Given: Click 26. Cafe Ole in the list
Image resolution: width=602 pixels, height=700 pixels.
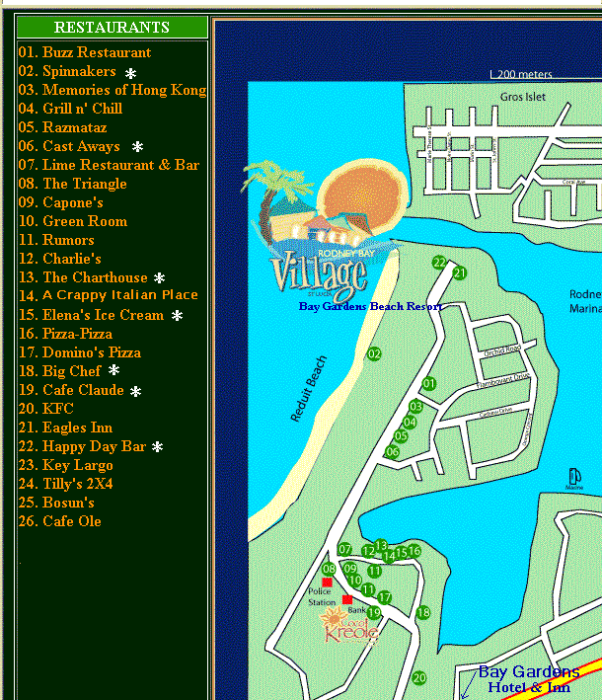Looking at the screenshot, I should point(60,521).
